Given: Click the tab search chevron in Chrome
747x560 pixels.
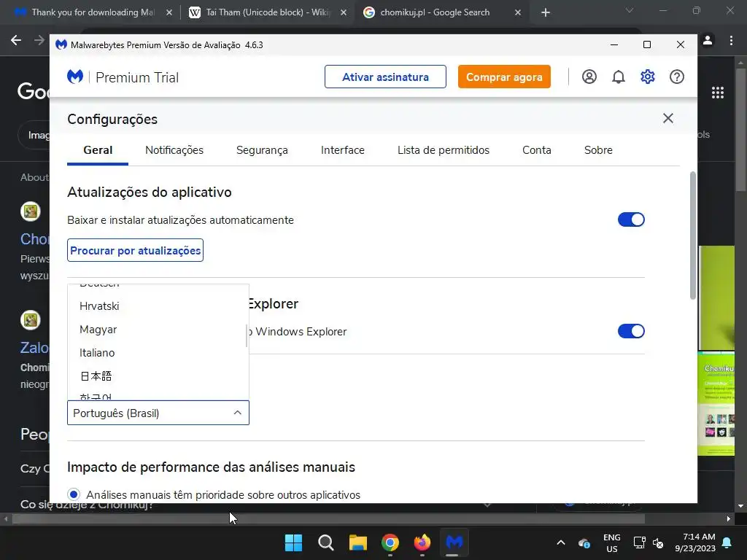Looking at the screenshot, I should (x=630, y=10).
